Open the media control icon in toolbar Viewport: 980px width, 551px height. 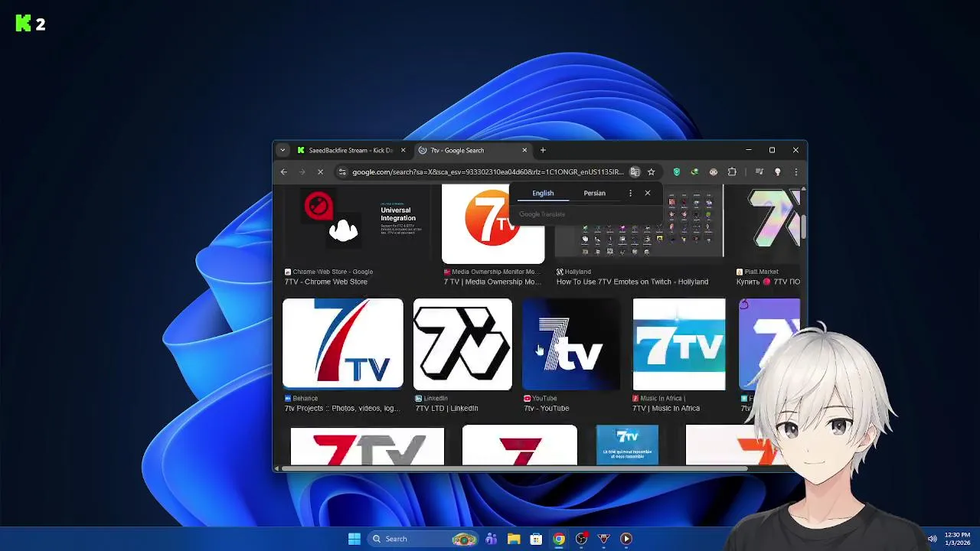pos(759,172)
